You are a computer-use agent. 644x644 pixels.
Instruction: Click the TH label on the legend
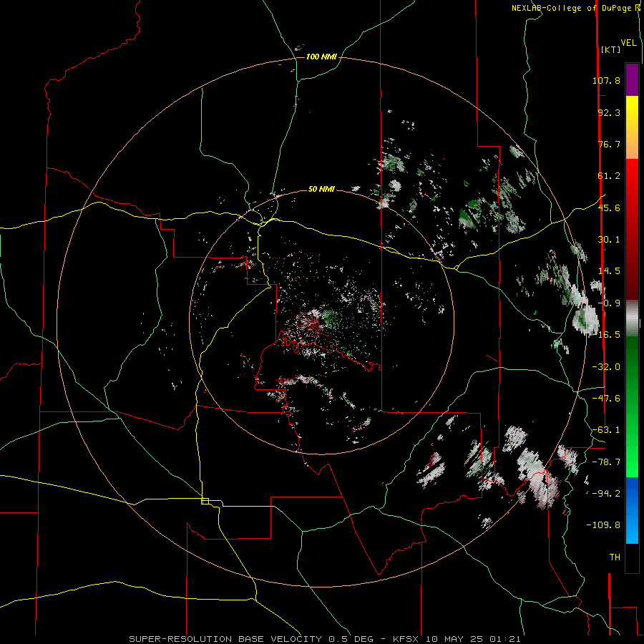click(x=615, y=557)
